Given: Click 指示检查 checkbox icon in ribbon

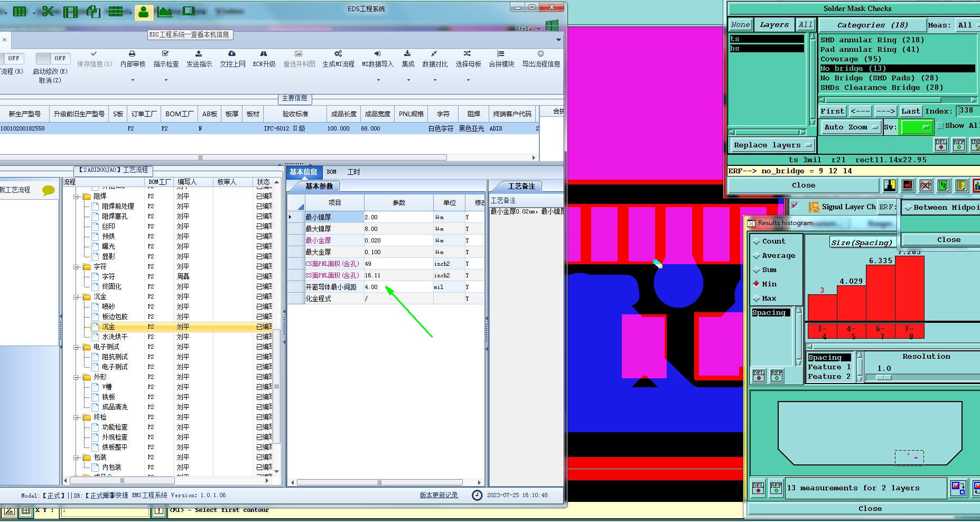Looking at the screenshot, I should tap(165, 54).
